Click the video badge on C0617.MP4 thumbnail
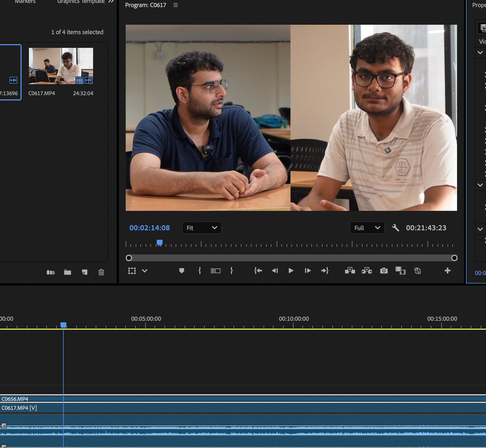 pos(80,80)
